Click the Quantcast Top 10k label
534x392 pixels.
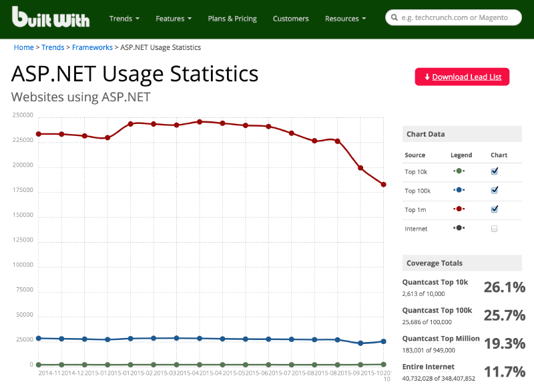[x=435, y=282]
